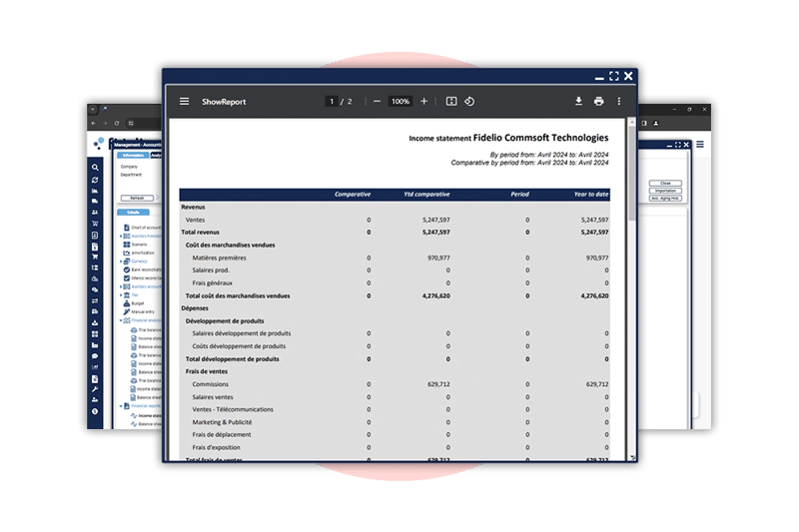Viewport: 799px width, 532px height.
Task: Maximize the report window with fullscreen icon
Action: pos(614,76)
